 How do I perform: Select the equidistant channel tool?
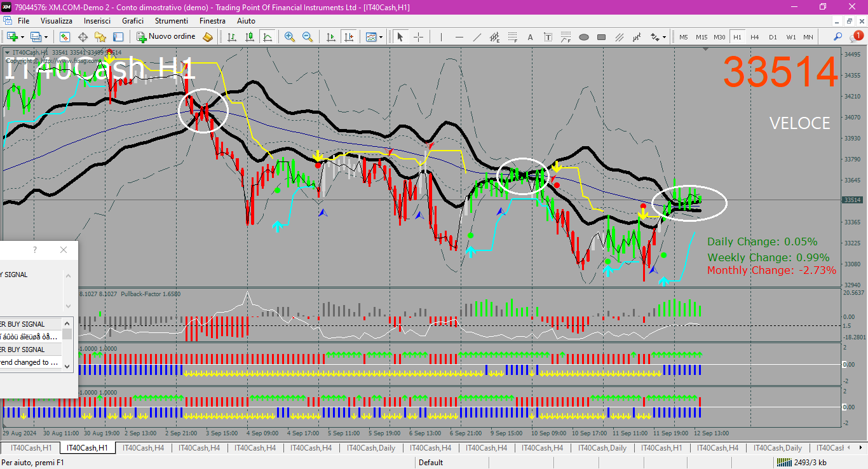click(x=494, y=37)
